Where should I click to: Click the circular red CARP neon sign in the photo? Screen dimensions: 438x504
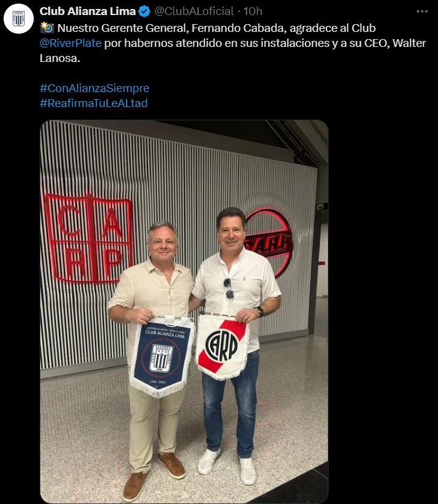(x=268, y=242)
